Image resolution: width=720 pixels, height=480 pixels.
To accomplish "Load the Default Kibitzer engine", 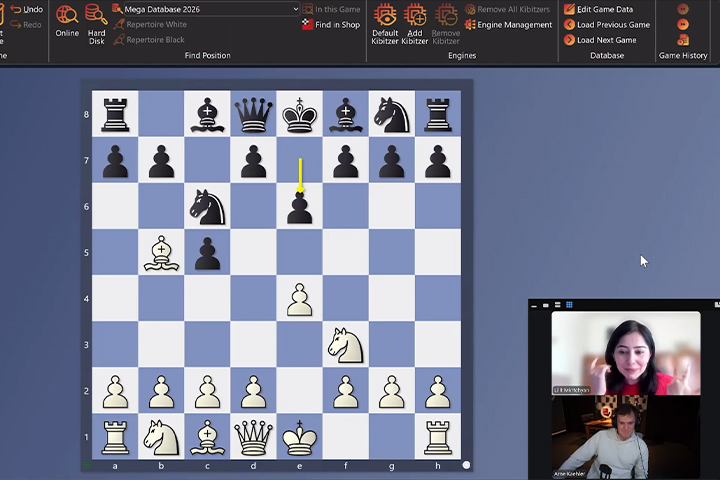I will 384,15.
